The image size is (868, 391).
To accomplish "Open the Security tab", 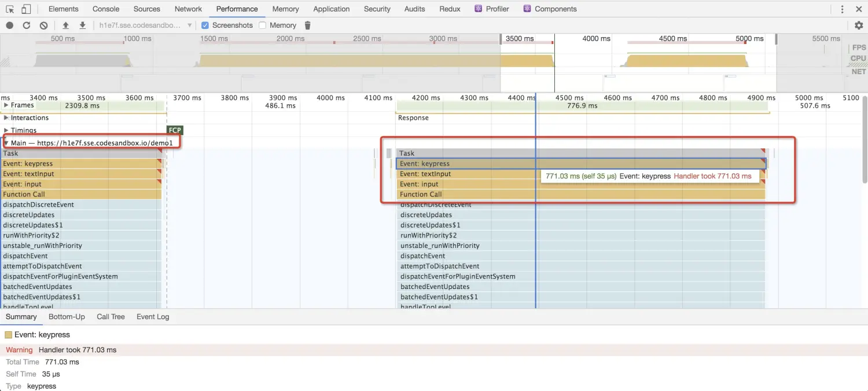I will click(377, 9).
